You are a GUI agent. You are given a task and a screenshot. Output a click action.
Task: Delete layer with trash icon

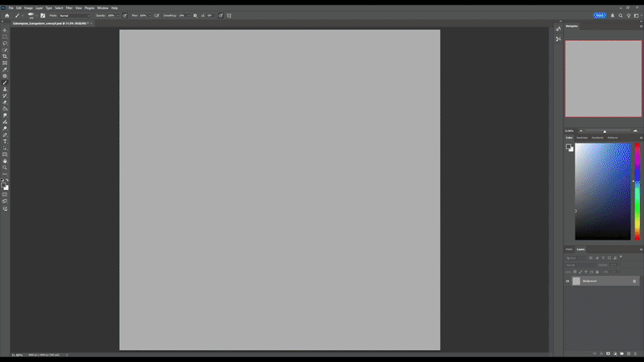[635, 353]
